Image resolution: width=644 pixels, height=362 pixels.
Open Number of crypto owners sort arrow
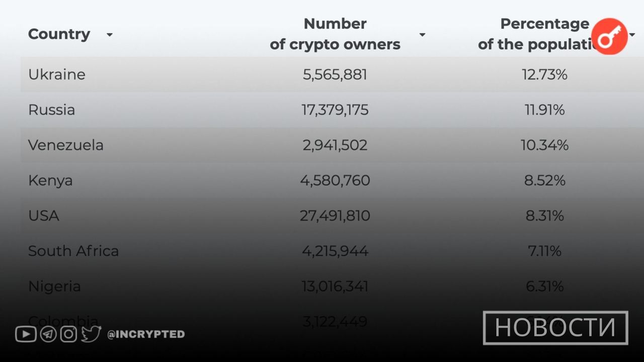(422, 35)
